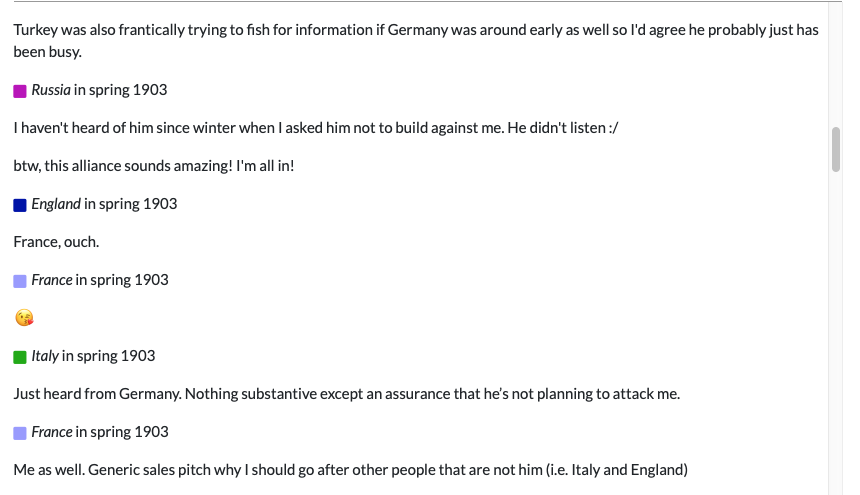The image size is (860, 495).
Task: Click the green Italy color square
Action: coord(20,357)
